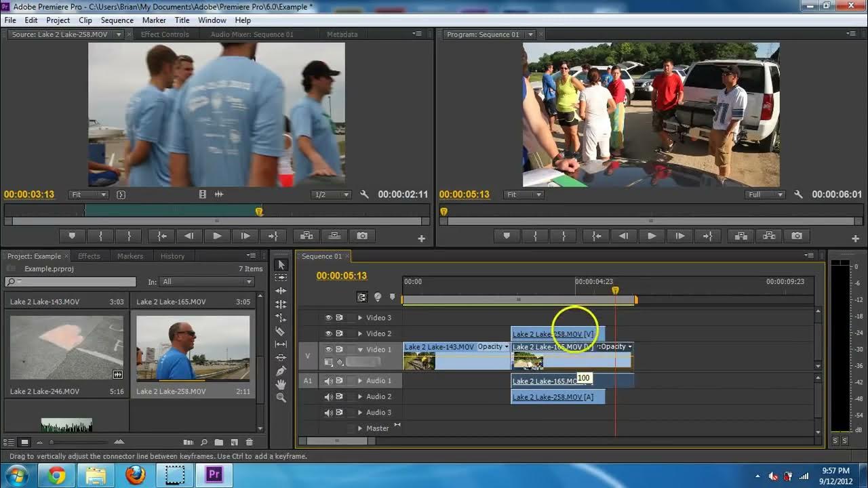Click Automate to Sequence icon
The image size is (868, 488).
(x=188, y=443)
